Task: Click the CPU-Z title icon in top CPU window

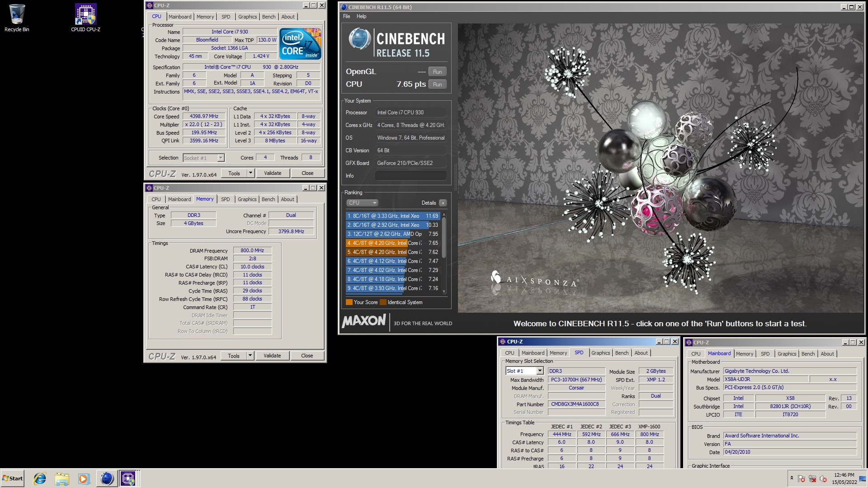Action: [x=149, y=5]
